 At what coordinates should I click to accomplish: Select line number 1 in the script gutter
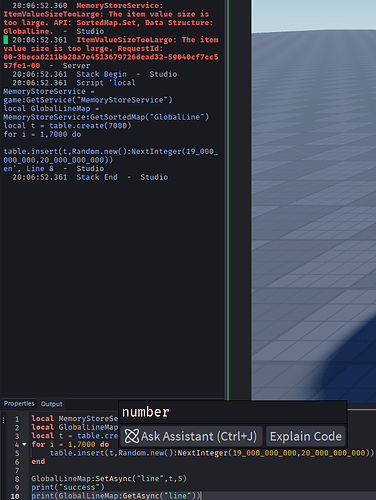tap(17, 419)
